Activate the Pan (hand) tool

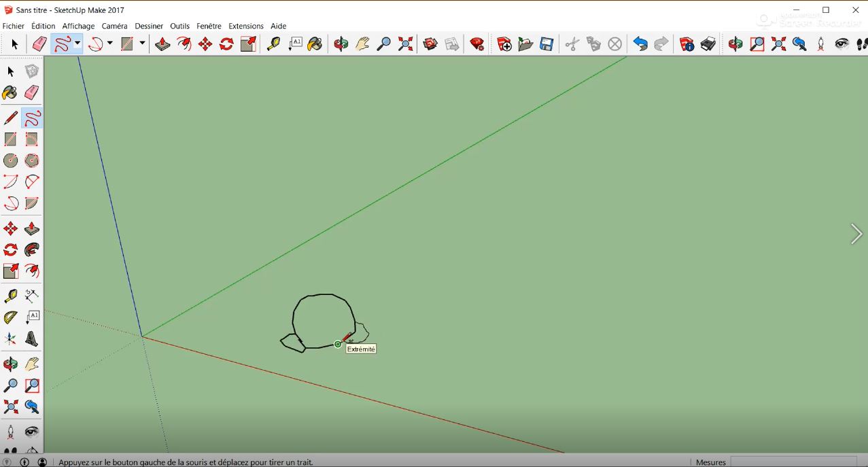(362, 44)
